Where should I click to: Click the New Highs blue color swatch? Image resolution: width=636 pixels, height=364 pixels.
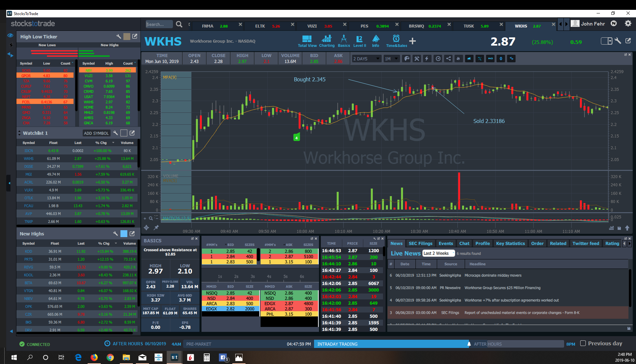[124, 234]
